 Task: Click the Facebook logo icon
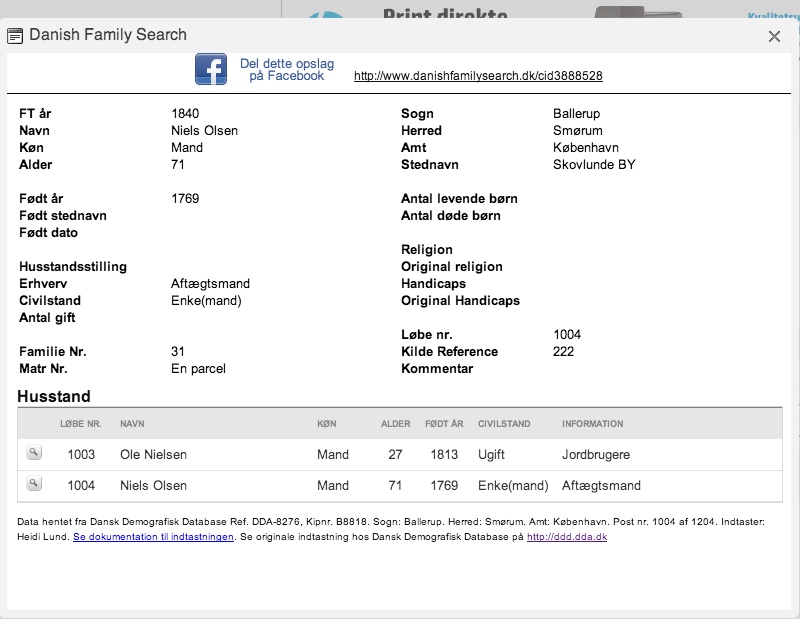(211, 69)
